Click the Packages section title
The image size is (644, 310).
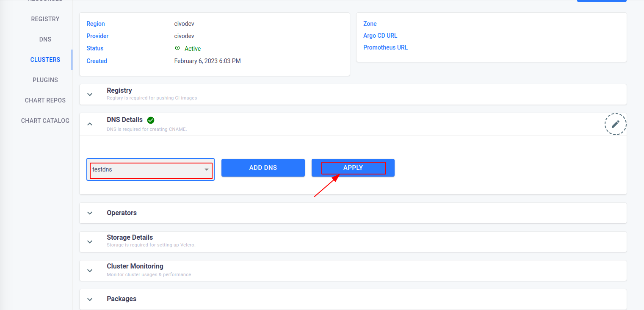tap(122, 299)
